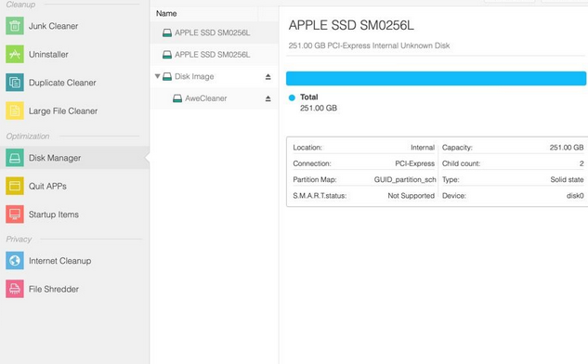The height and width of the screenshot is (364, 588).
Task: Open Internet Cleanup globe icon
Action: tap(15, 261)
